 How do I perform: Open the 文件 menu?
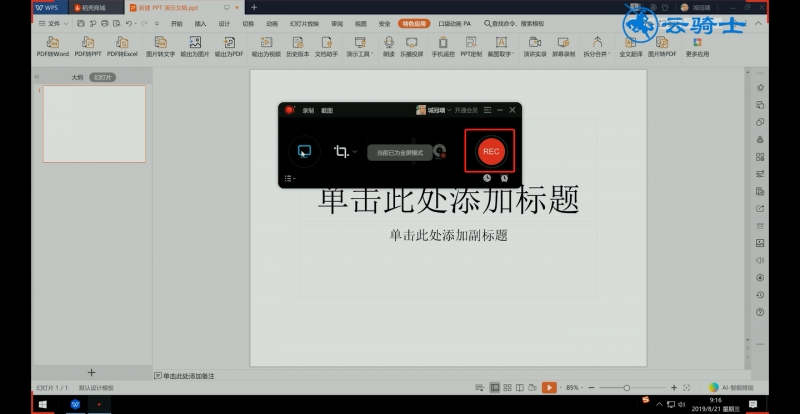tap(53, 23)
